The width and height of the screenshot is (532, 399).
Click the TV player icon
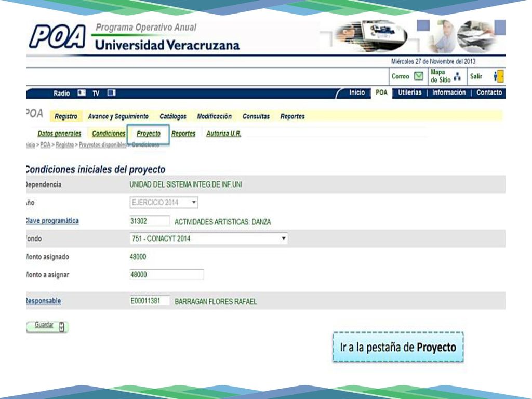111,92
